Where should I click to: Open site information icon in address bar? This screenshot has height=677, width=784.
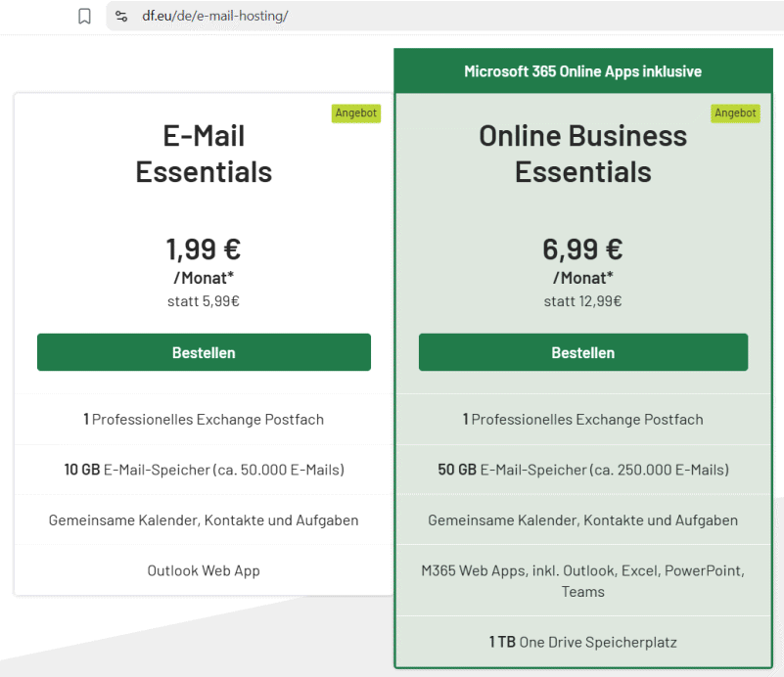[121, 16]
